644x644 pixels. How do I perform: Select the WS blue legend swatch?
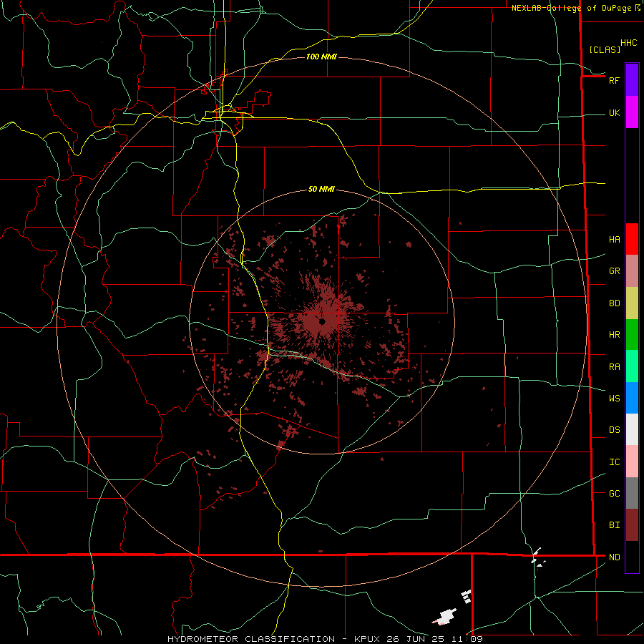point(632,398)
